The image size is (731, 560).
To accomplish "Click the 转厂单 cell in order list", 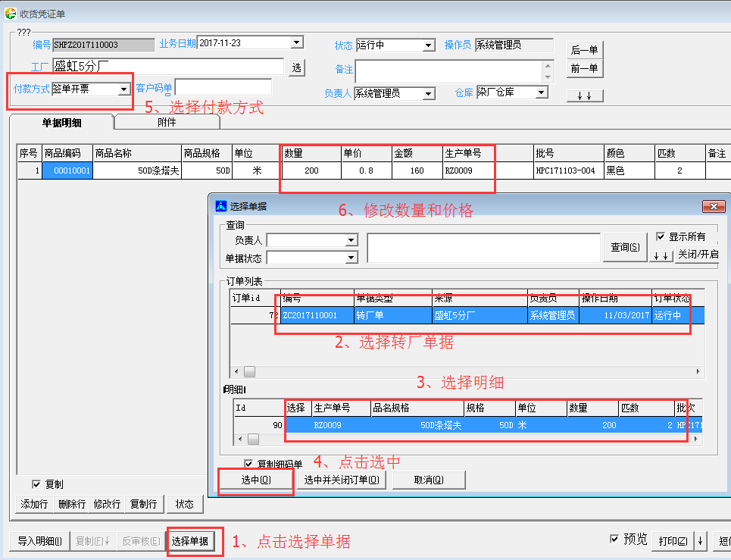I will click(x=393, y=315).
